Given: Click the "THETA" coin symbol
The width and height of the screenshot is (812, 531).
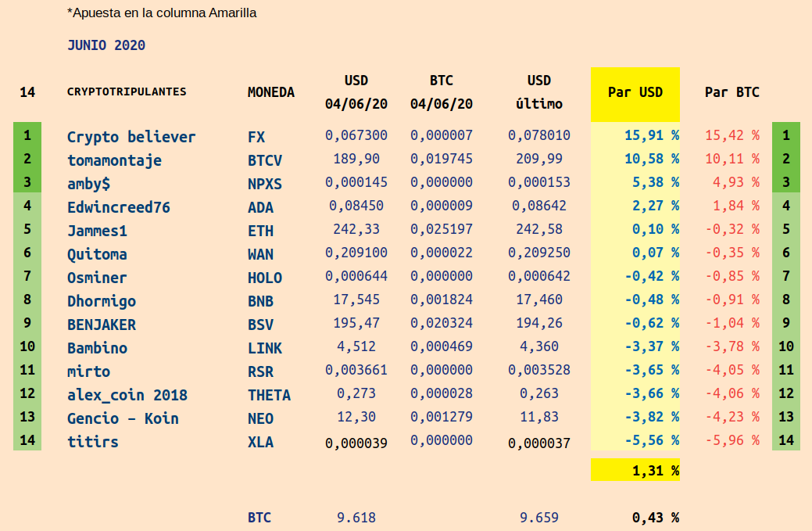Looking at the screenshot, I should point(269,395).
